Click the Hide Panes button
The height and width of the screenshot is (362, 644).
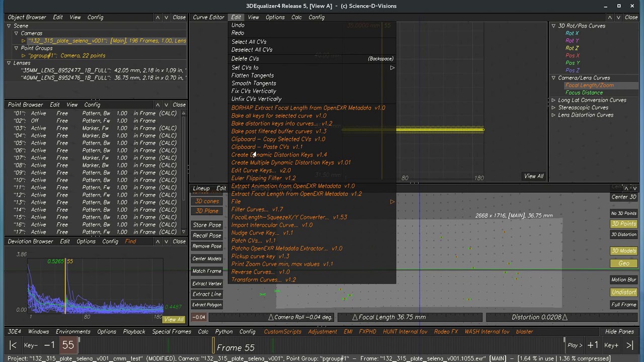tap(619, 332)
